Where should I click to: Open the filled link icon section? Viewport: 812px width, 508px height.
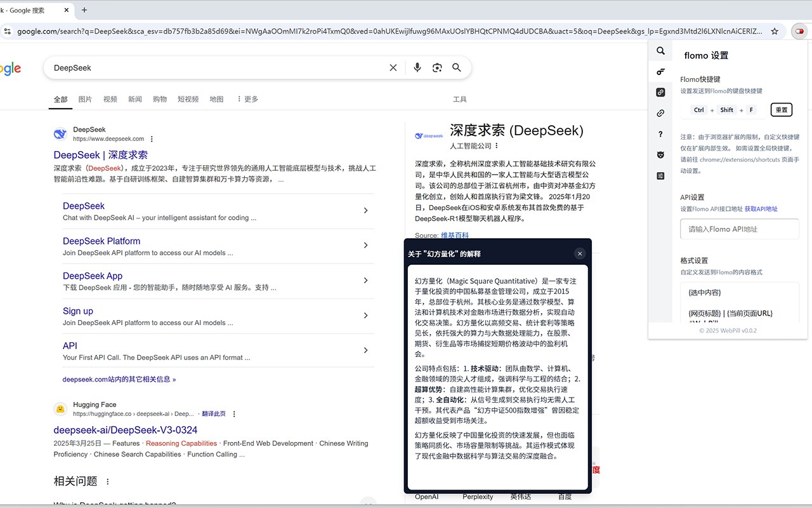[x=660, y=93]
